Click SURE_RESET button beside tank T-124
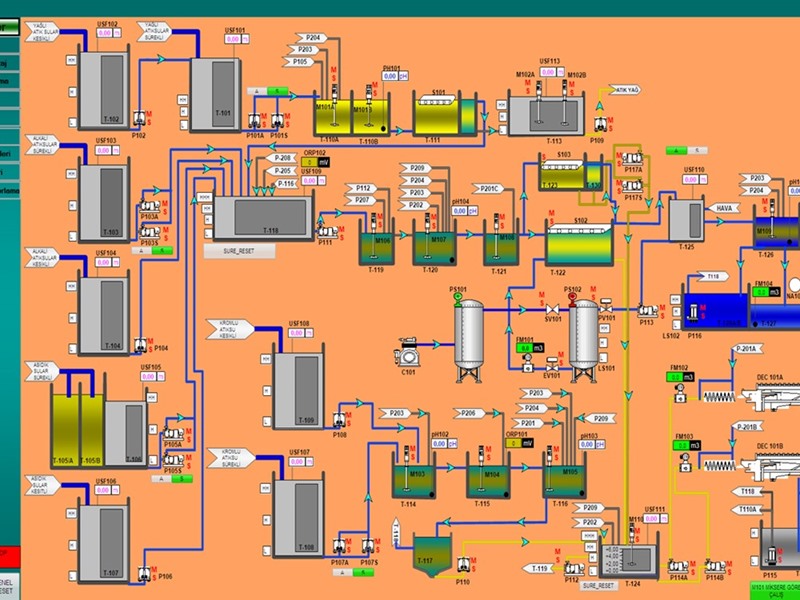Viewport: 800px width, 600px height. coord(599,586)
